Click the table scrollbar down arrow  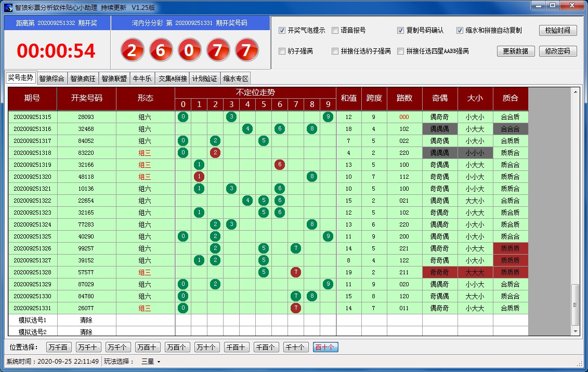coord(575,330)
